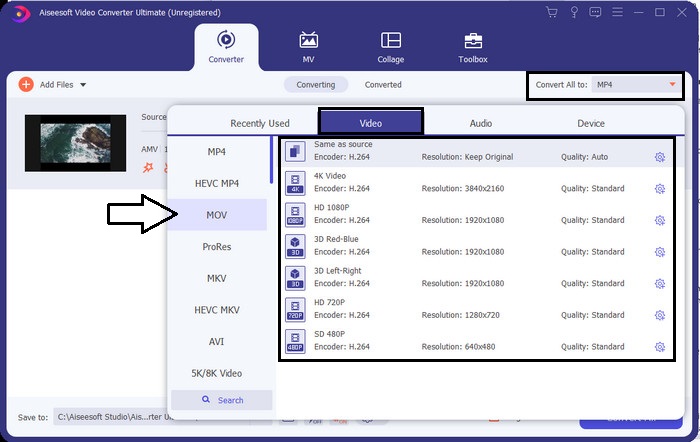Open the Collage tab
700x442 pixels.
coord(391,47)
